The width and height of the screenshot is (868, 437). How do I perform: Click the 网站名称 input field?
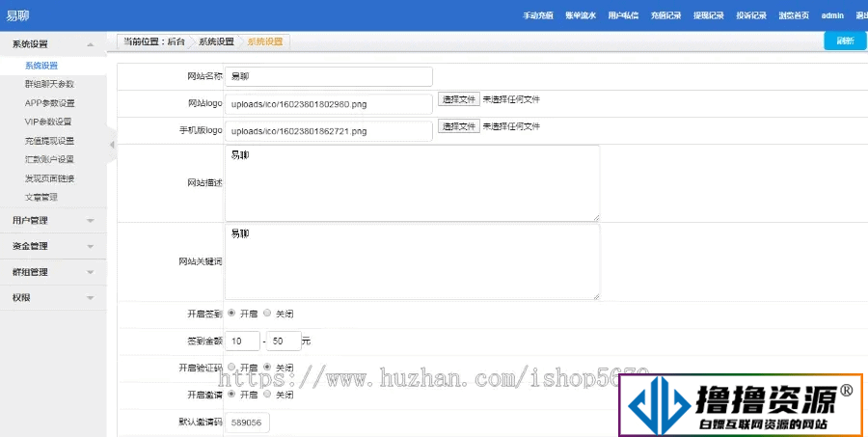(328, 77)
